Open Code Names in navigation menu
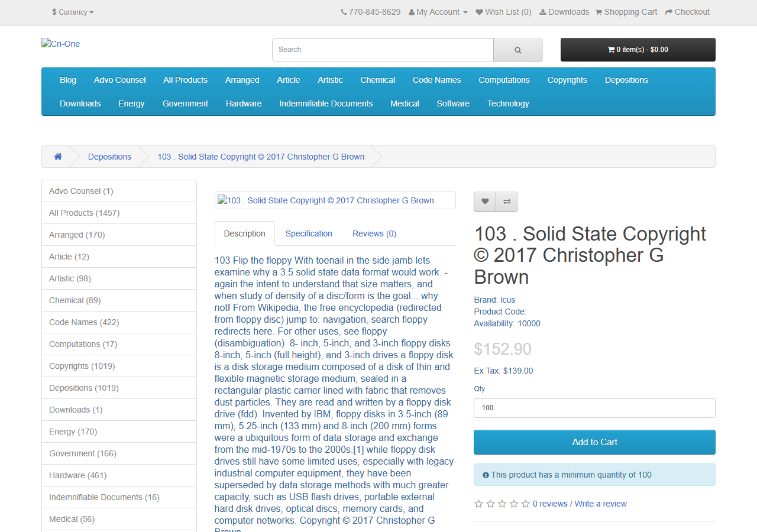This screenshot has height=532, width=757. 437,80
